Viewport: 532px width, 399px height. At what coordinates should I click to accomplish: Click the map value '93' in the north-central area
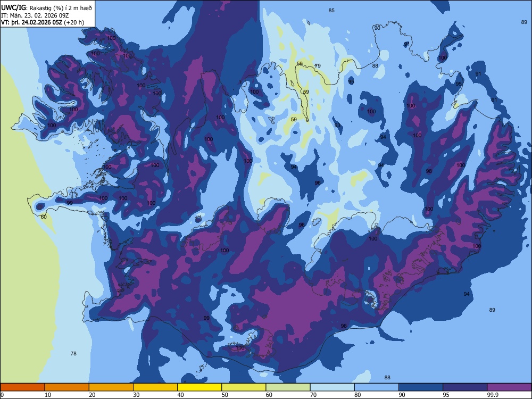click(337, 126)
